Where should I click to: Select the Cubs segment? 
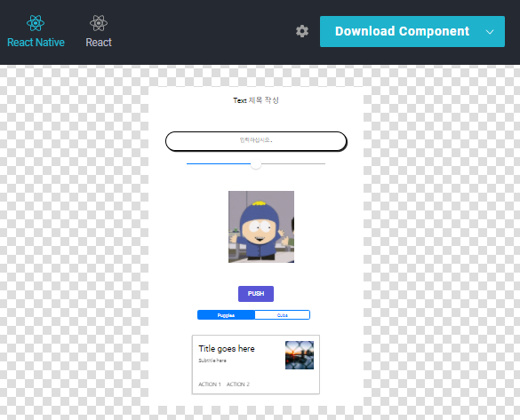tap(282, 315)
